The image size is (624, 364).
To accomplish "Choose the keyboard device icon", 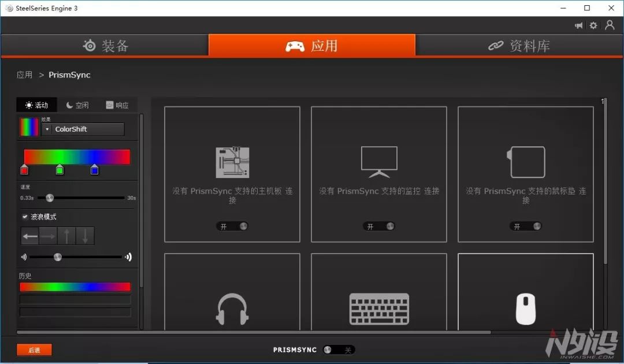I will coord(379,309).
